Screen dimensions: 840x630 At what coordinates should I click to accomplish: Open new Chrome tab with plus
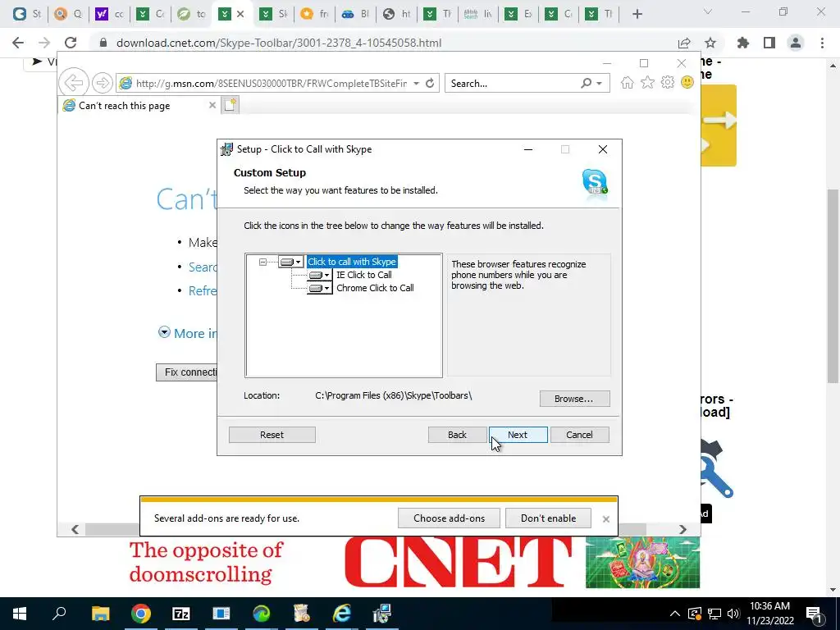click(x=637, y=14)
